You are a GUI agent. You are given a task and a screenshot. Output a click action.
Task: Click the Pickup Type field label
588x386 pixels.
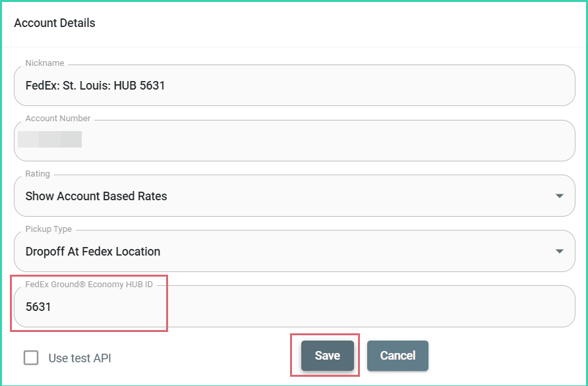[x=49, y=229]
